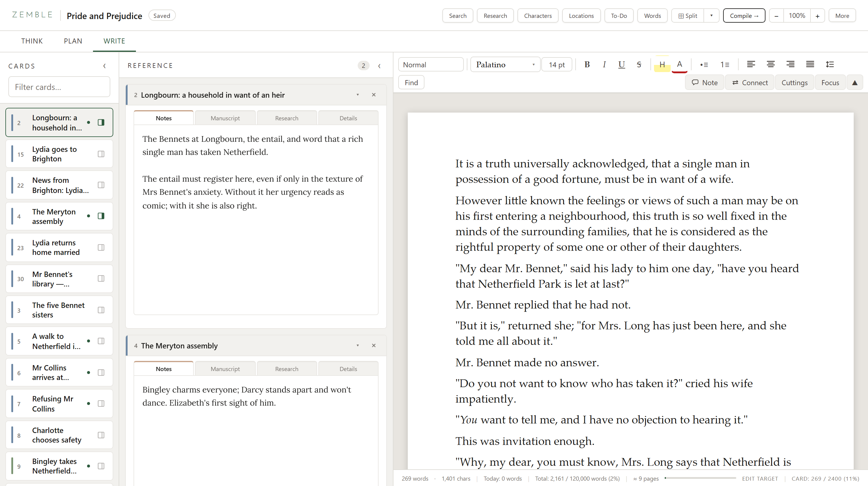Center align text
The height and width of the screenshot is (486, 868).
coord(771,64)
